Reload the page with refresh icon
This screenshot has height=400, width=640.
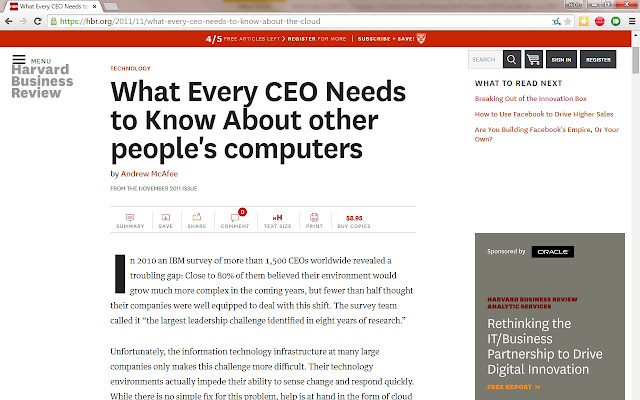click(x=38, y=21)
